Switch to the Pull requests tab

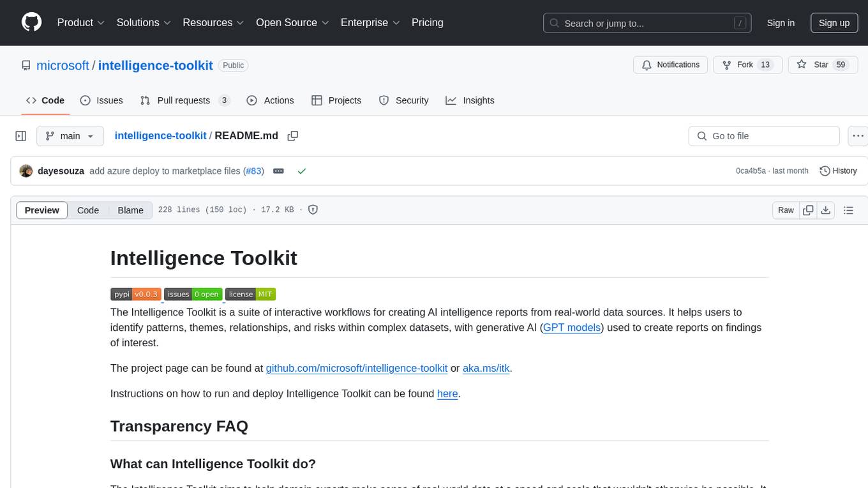185,100
